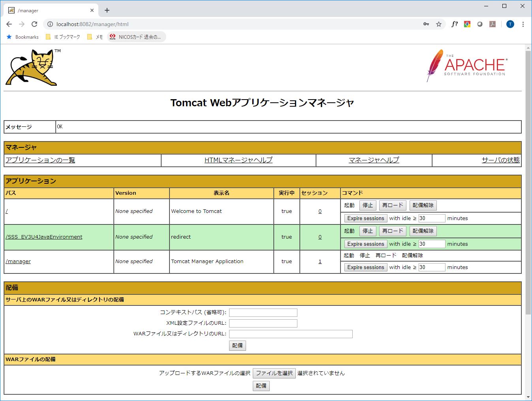The width and height of the screenshot is (532, 401).
Task: Open サーバの状態 link
Action: [500, 160]
